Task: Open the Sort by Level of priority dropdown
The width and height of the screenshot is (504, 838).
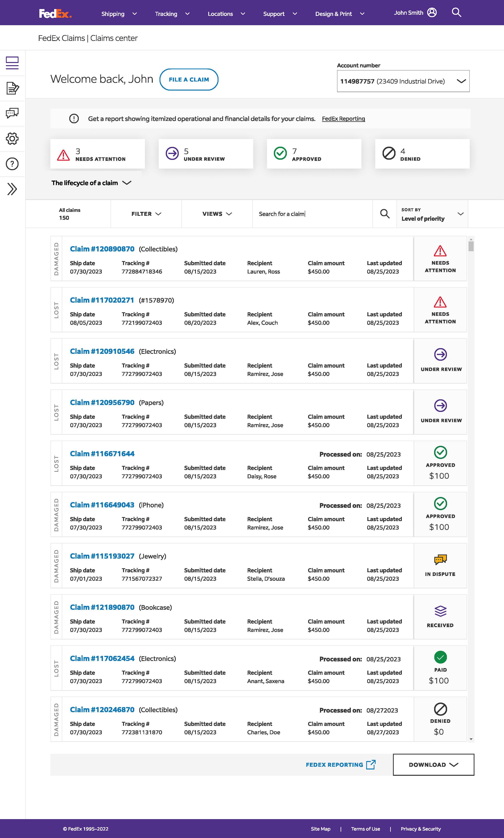Action: click(x=432, y=214)
